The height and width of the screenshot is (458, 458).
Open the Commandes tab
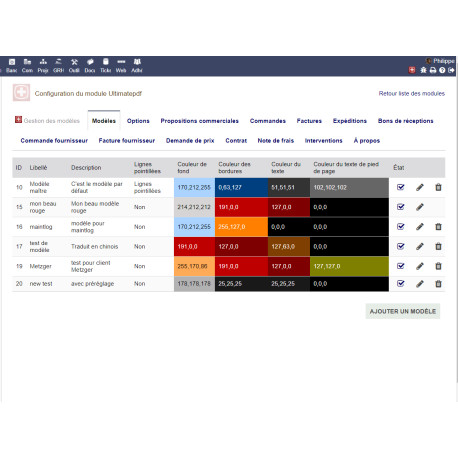pyautogui.click(x=268, y=121)
